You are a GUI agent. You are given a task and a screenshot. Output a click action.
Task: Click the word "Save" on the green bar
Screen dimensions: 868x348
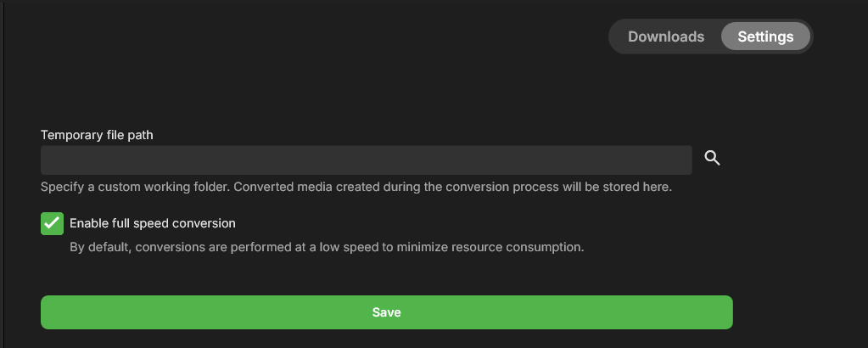tap(386, 312)
